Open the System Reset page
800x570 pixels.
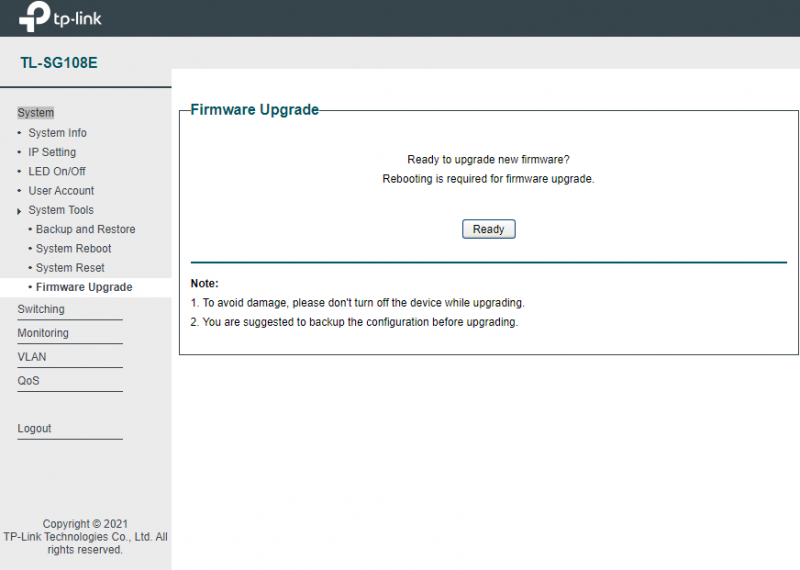tap(70, 268)
